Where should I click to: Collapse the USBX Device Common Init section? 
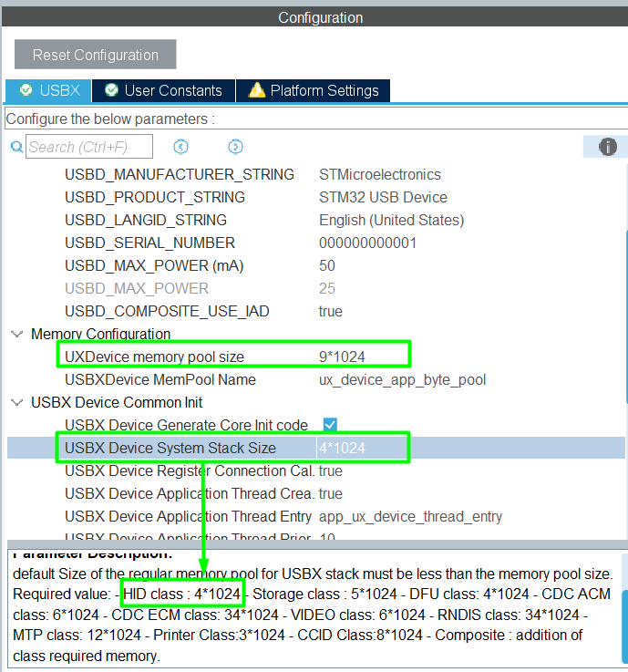tap(17, 402)
